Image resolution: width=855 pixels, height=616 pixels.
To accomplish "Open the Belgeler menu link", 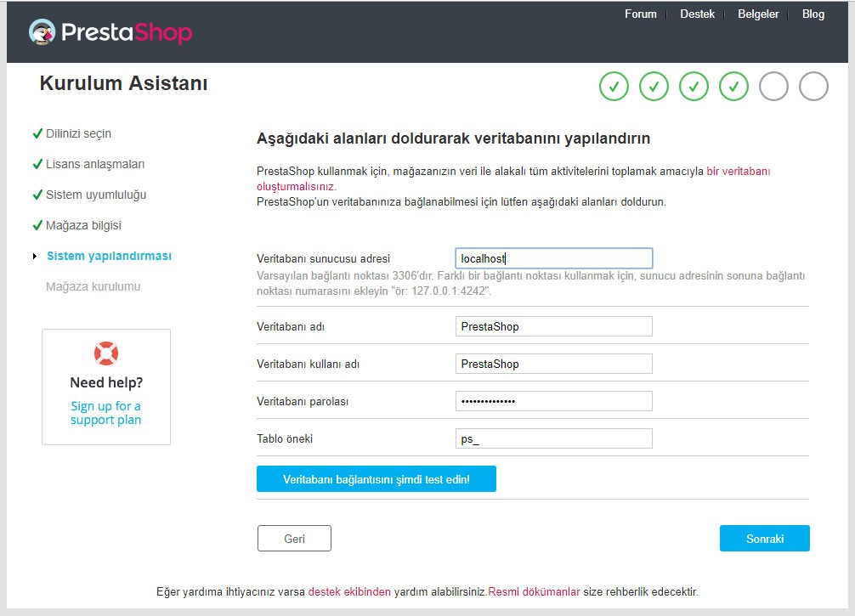I will tap(758, 14).
